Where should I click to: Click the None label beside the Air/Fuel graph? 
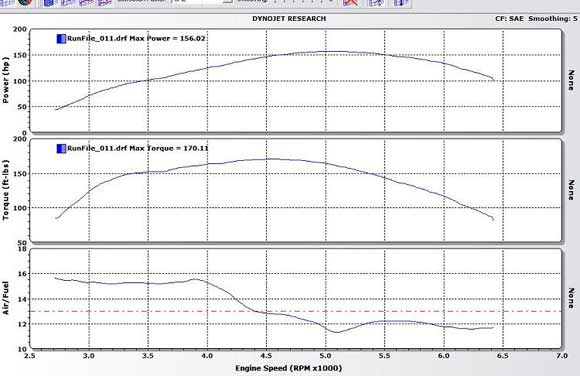click(571, 298)
